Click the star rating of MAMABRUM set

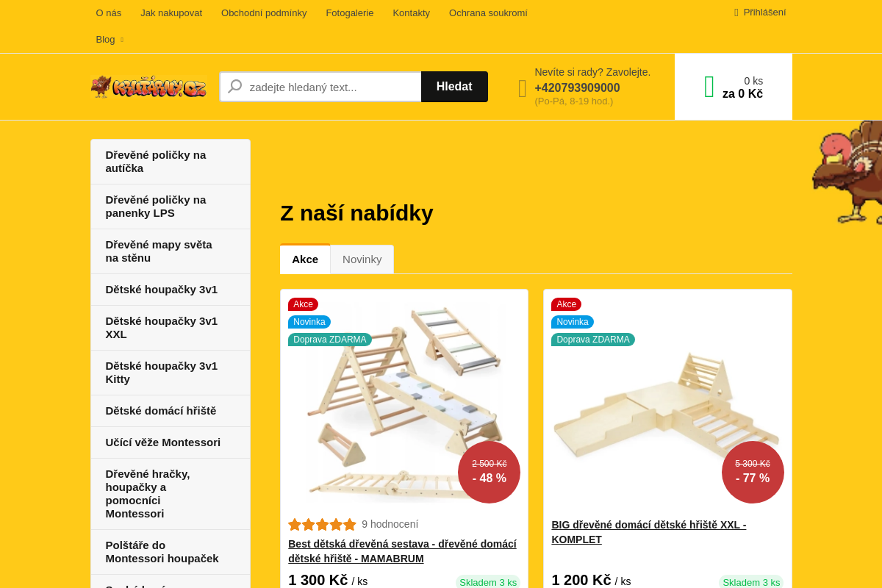(x=322, y=524)
